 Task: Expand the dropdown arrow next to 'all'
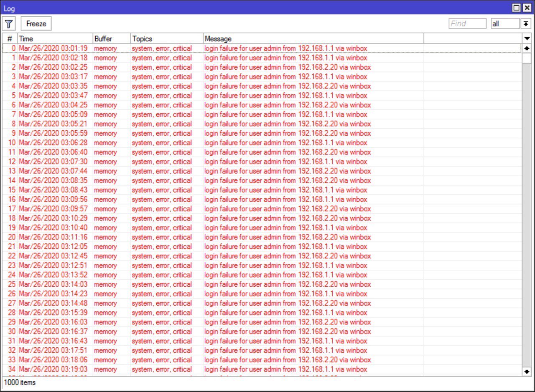click(526, 24)
